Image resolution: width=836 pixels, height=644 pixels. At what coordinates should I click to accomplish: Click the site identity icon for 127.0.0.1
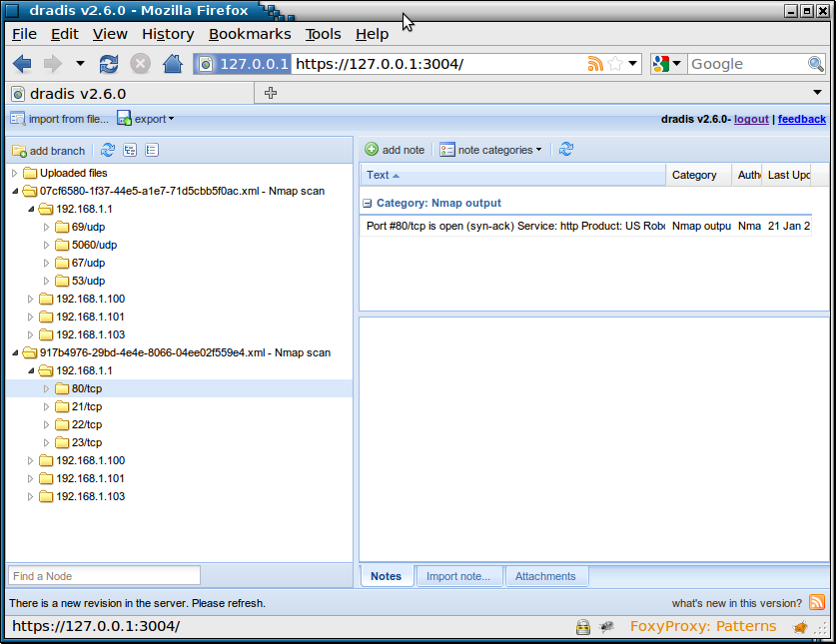point(206,65)
